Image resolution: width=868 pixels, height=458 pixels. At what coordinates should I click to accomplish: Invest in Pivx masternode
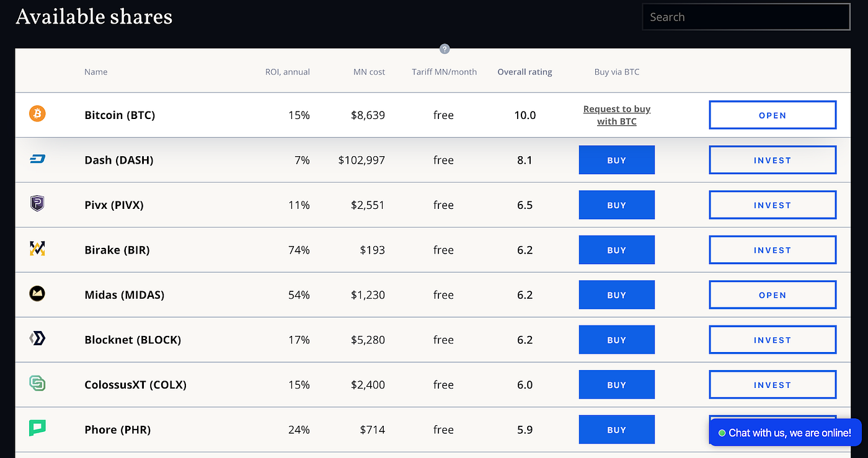pos(772,205)
